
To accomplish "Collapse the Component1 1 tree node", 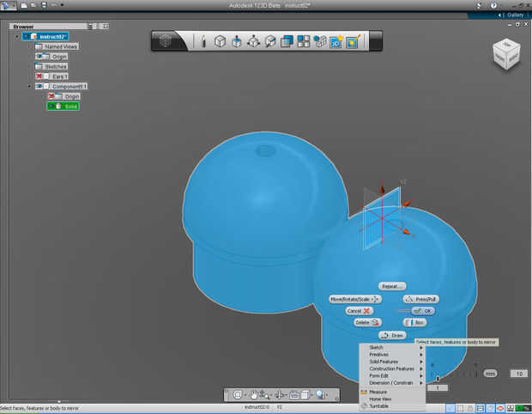I will (29, 86).
